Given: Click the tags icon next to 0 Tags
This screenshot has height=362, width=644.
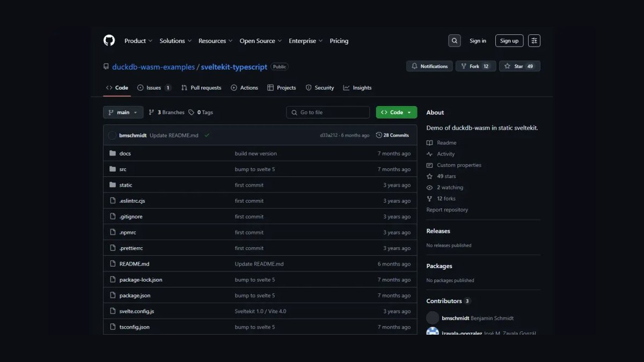Looking at the screenshot, I should [192, 113].
